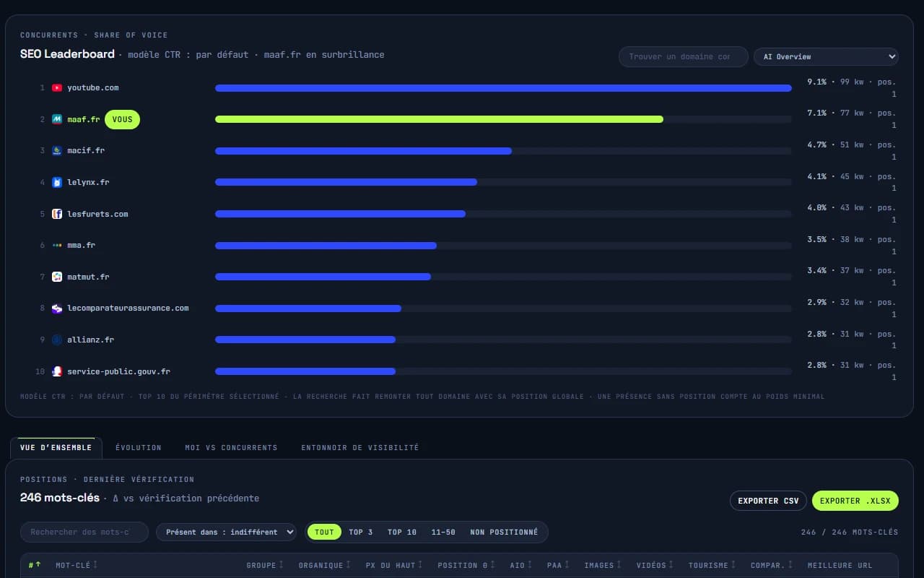Click the VOUS badge next to maaf.fr
The width and height of the screenshot is (924, 578).
pyautogui.click(x=123, y=119)
